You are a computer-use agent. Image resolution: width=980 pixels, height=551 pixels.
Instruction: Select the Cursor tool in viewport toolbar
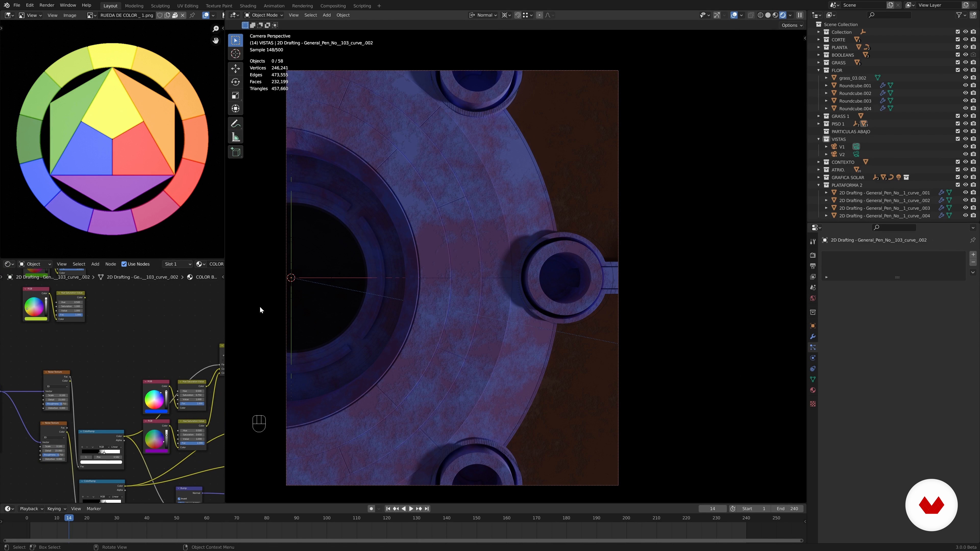pyautogui.click(x=236, y=54)
